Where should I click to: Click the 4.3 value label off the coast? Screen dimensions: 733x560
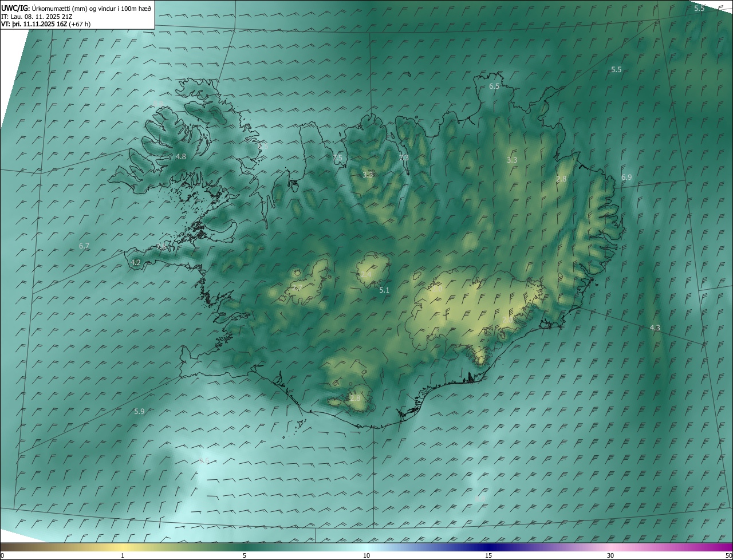(655, 328)
